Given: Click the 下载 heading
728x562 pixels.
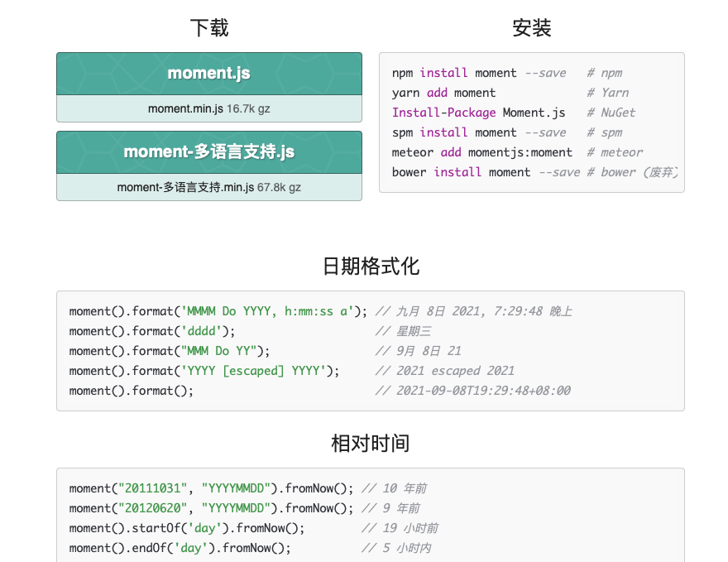Looking at the screenshot, I should click(209, 28).
